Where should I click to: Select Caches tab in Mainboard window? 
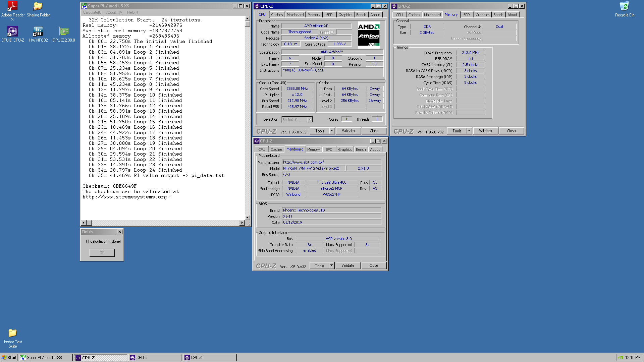pyautogui.click(x=277, y=149)
